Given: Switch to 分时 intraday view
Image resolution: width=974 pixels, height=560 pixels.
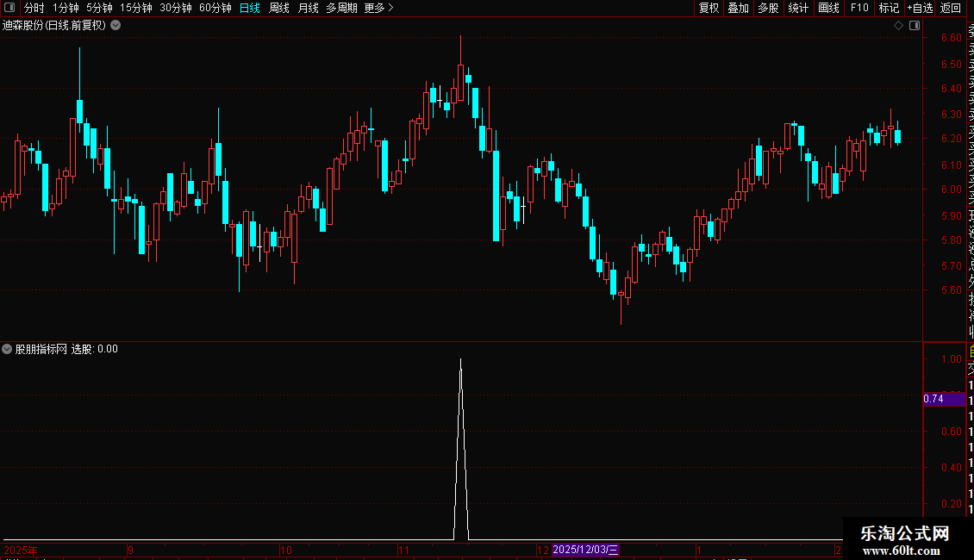Looking at the screenshot, I should point(34,8).
